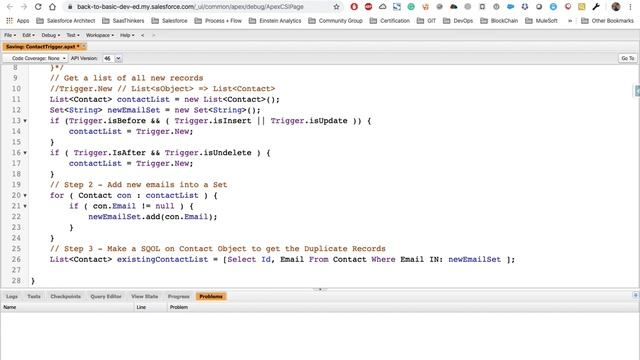This screenshot has width=640, height=360.
Task: Bookmark this page with the star icon
Action: tap(336, 7)
